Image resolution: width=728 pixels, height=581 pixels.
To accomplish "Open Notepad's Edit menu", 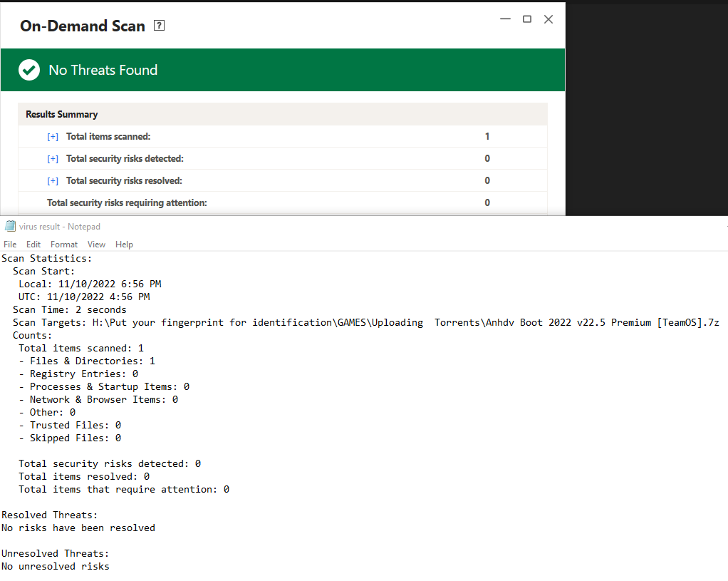I will coord(33,245).
